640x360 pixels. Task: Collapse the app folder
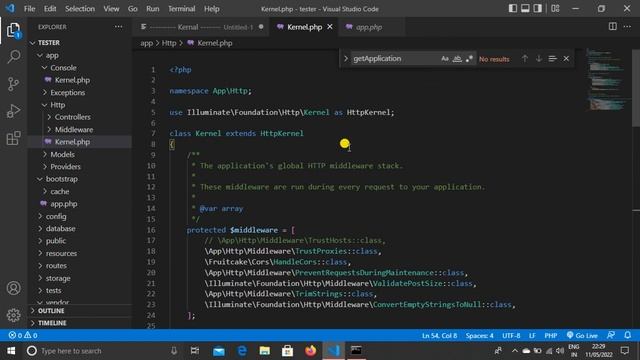coord(52,55)
